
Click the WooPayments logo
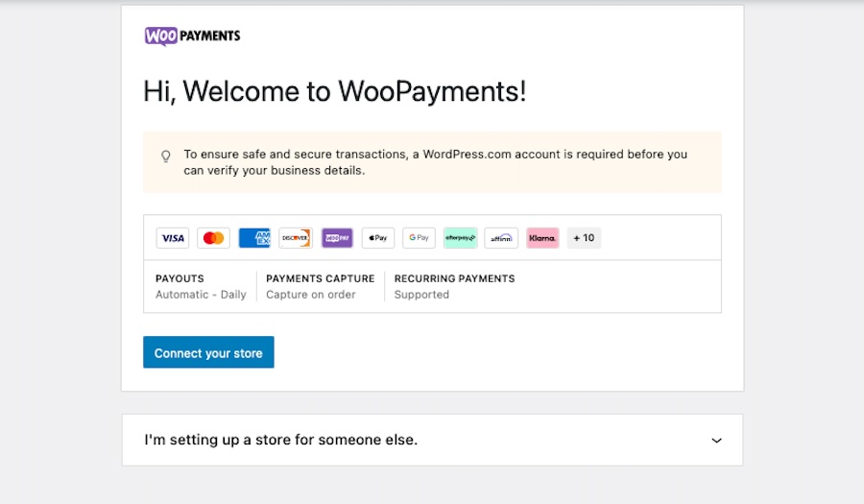coord(192,36)
